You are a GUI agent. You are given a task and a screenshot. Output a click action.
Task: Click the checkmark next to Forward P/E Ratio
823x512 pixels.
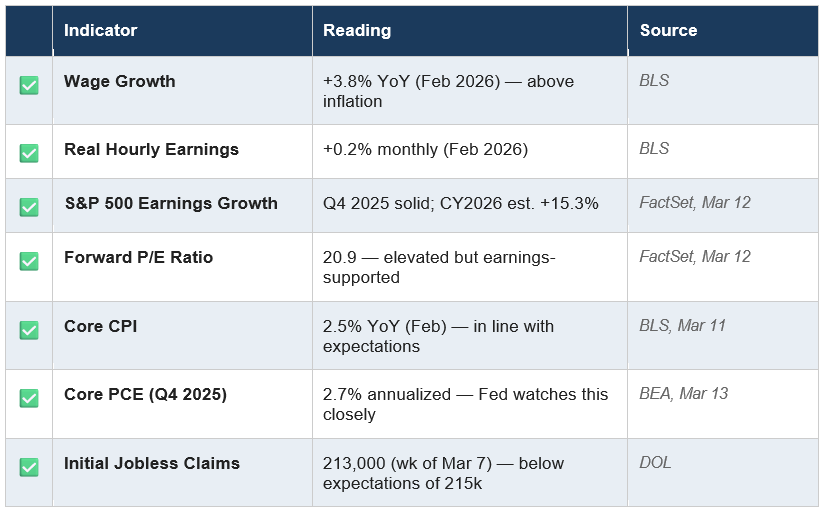tap(29, 261)
